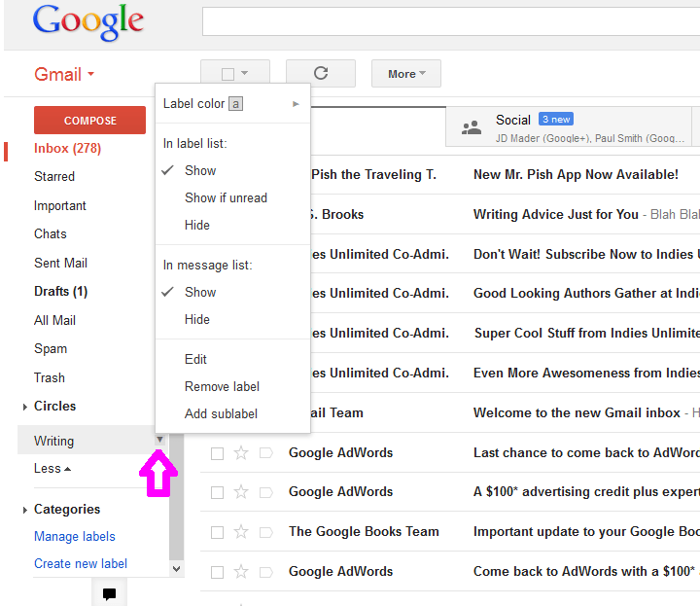This screenshot has width=700, height=606.
Task: Star The Google Books Team email
Action: [x=241, y=532]
